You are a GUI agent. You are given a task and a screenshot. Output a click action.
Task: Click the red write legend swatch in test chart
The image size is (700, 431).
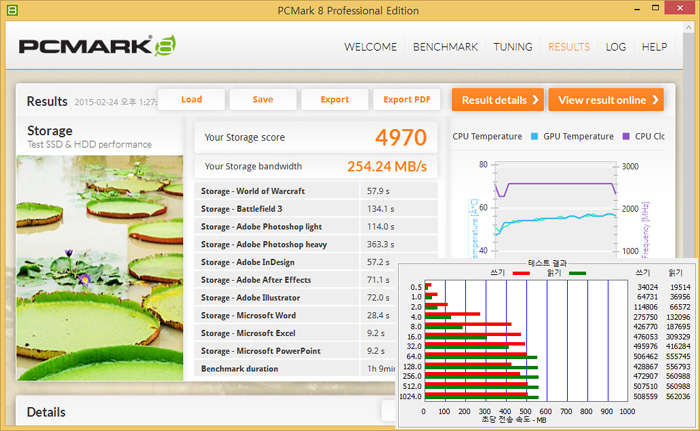click(521, 273)
